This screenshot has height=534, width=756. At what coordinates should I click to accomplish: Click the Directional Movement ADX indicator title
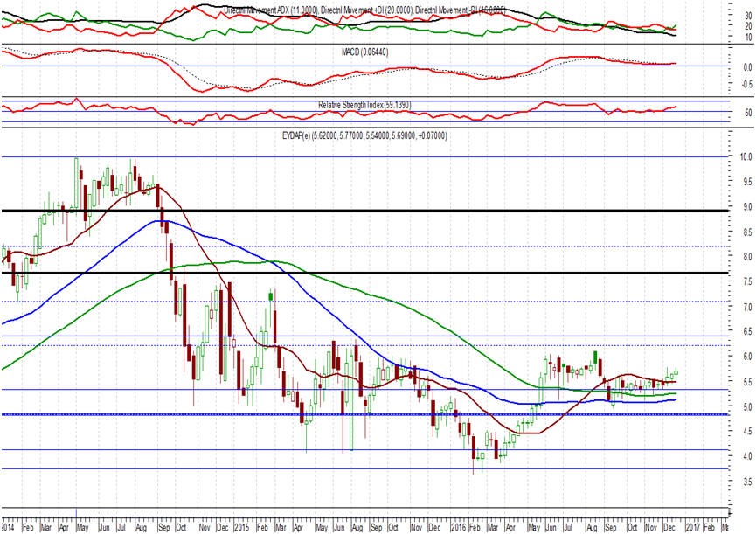coord(364,10)
